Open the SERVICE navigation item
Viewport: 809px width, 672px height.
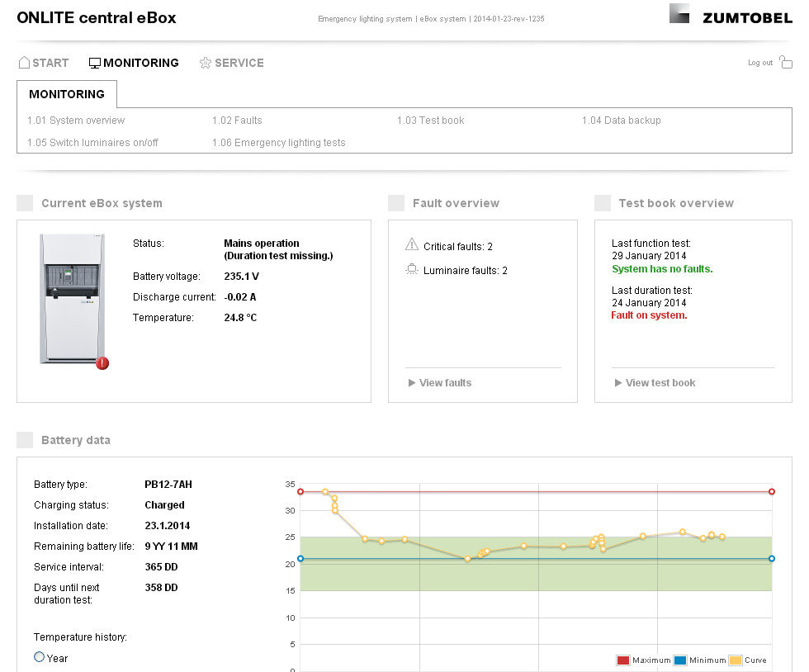pyautogui.click(x=232, y=63)
